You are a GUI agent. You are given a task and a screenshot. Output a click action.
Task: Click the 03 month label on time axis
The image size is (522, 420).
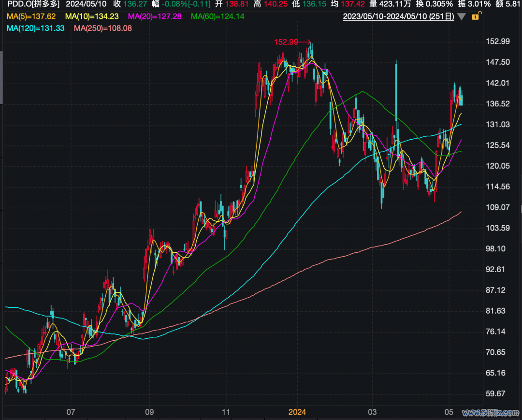372,412
